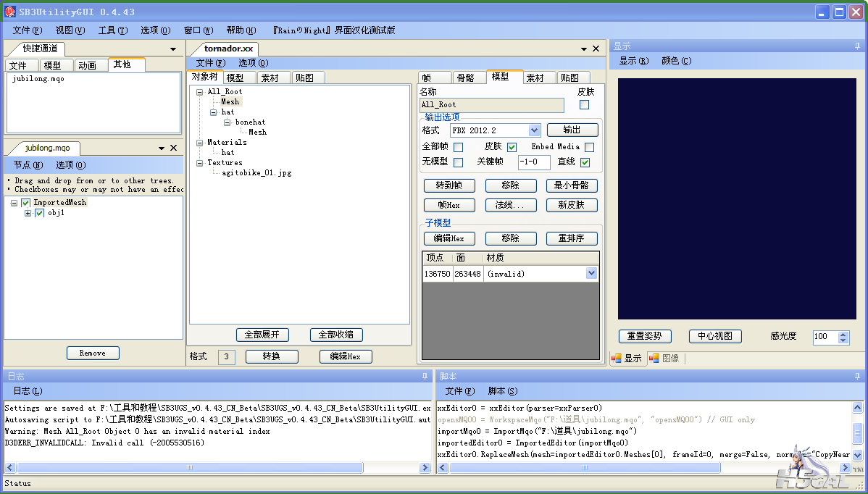Screen dimensions: 868x494
Task: Uncheck the ImportedMesh checkbox
Action: coord(26,203)
